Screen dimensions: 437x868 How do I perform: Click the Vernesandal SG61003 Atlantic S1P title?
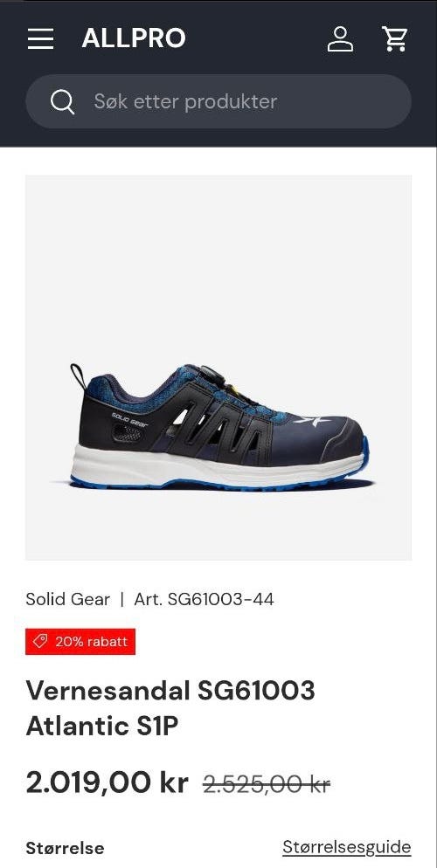click(x=170, y=708)
